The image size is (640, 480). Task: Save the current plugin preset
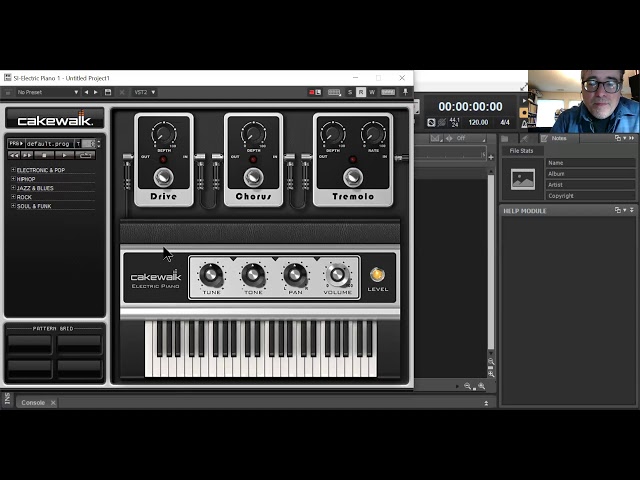pos(108,92)
